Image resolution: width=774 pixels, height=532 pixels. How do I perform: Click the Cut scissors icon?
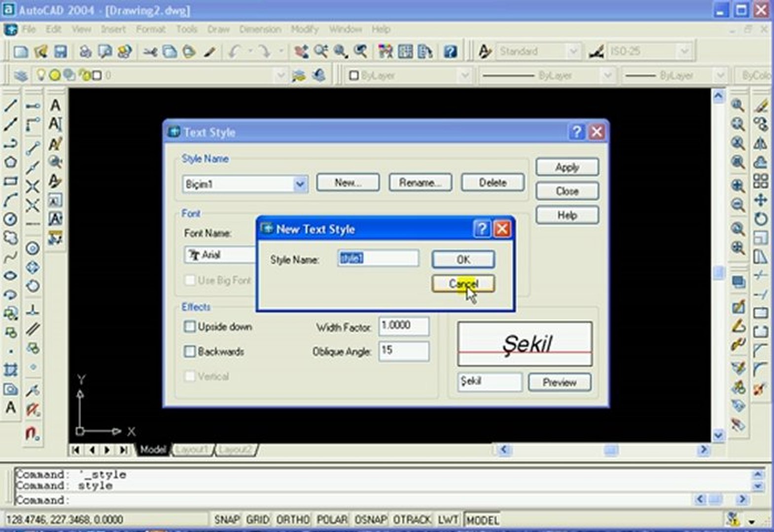150,51
